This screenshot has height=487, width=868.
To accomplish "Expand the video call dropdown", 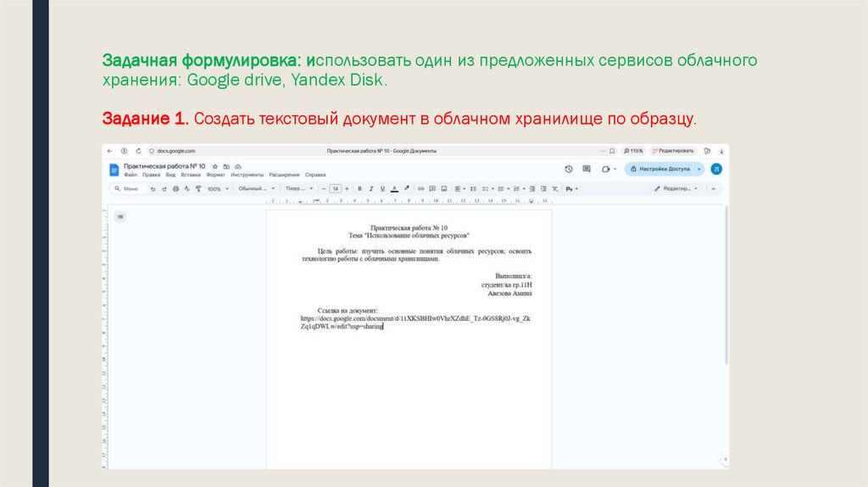I will [x=615, y=169].
